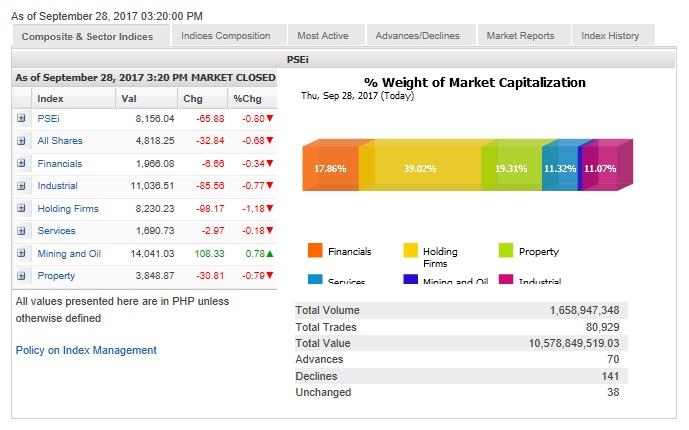
Task: Click the green Property legend swatch
Action: point(505,251)
